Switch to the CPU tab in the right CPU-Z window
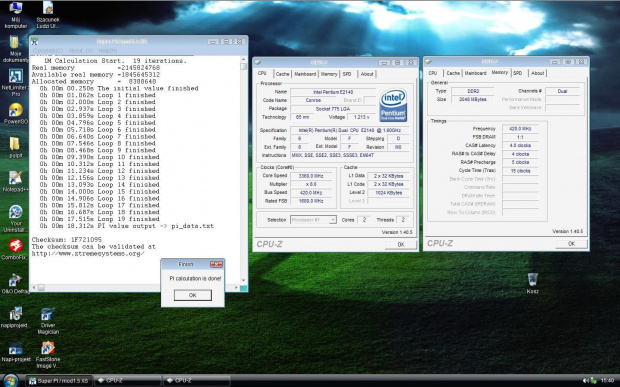The width and height of the screenshot is (620, 387). [433, 73]
